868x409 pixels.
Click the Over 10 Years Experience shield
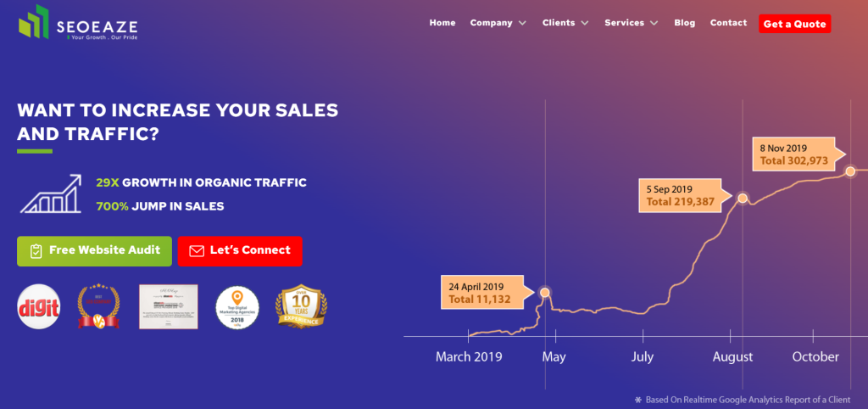[x=301, y=306]
